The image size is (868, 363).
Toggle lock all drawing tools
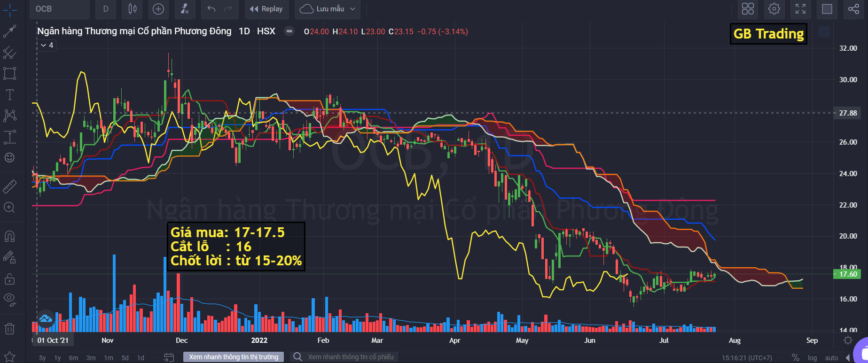pyautogui.click(x=9, y=279)
